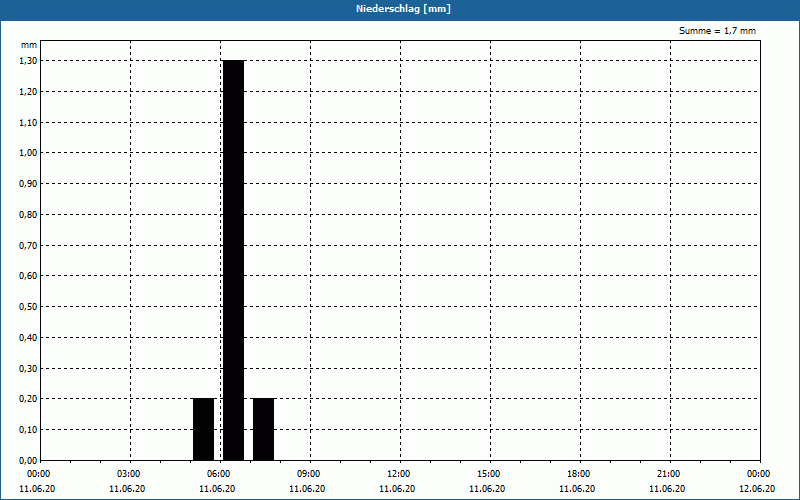Click the 03:00 time axis label
Image resolution: width=800 pixels, height=500 pixels.
(x=129, y=474)
